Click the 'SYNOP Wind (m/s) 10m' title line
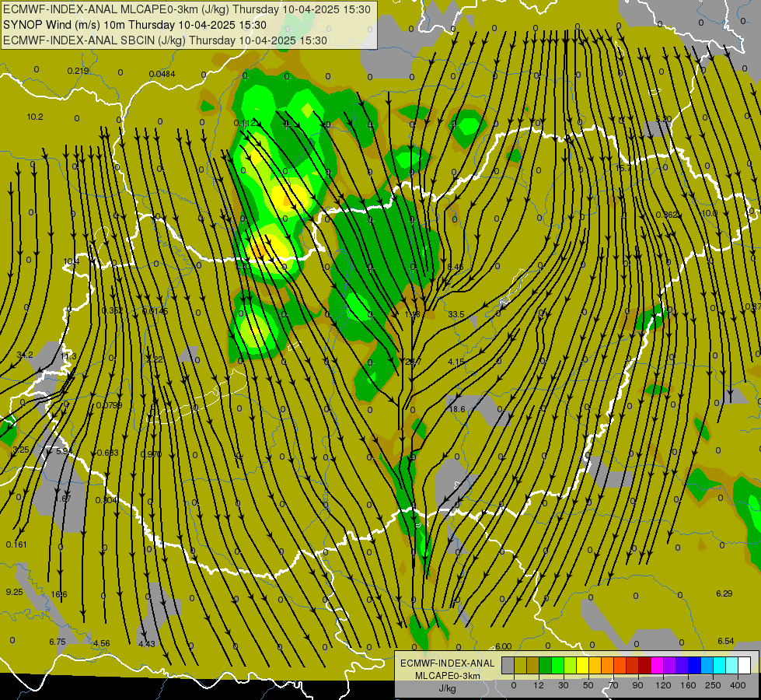This screenshot has width=761, height=700. (x=135, y=25)
